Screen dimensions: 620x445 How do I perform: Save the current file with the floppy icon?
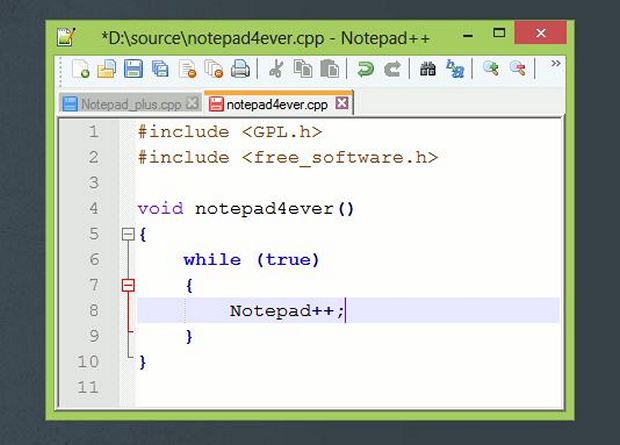[133, 69]
